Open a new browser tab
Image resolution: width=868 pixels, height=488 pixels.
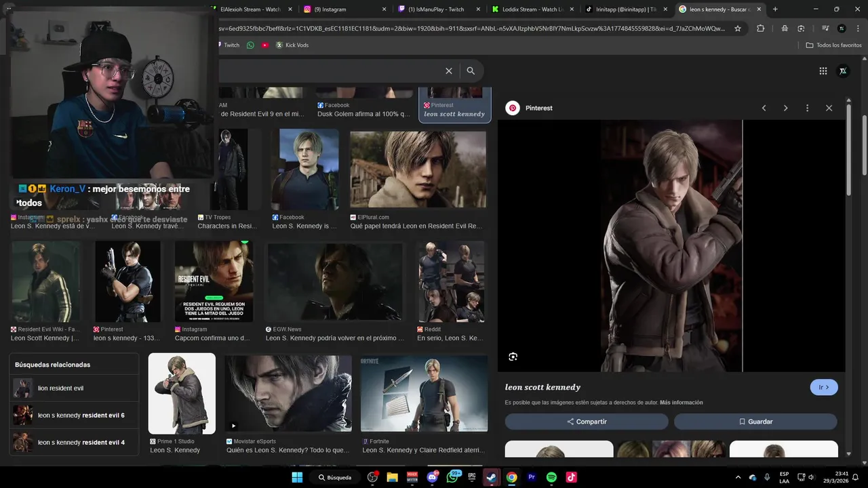(775, 9)
